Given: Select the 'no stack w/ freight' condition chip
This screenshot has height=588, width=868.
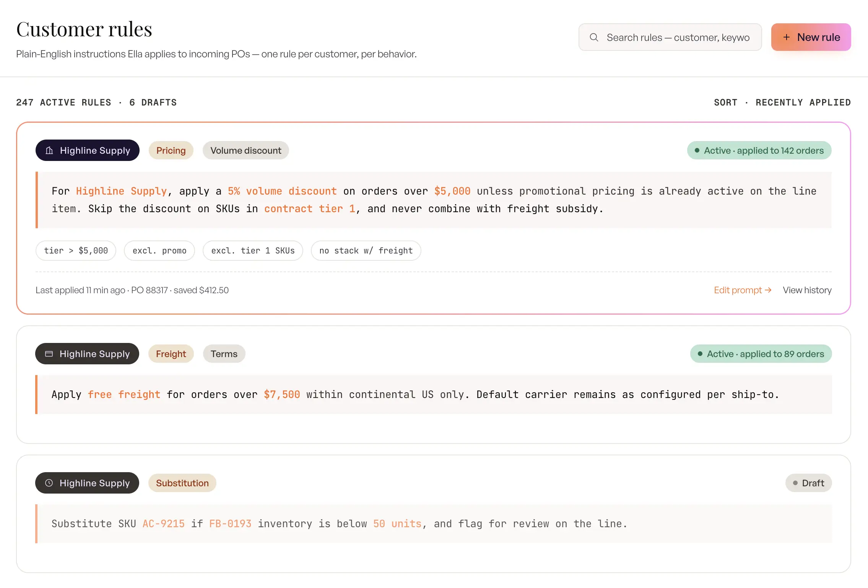Looking at the screenshot, I should (366, 250).
